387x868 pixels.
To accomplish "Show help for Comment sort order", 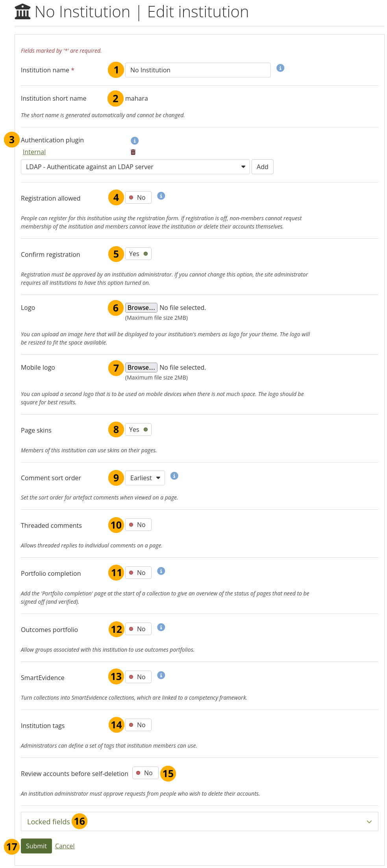I will (174, 476).
